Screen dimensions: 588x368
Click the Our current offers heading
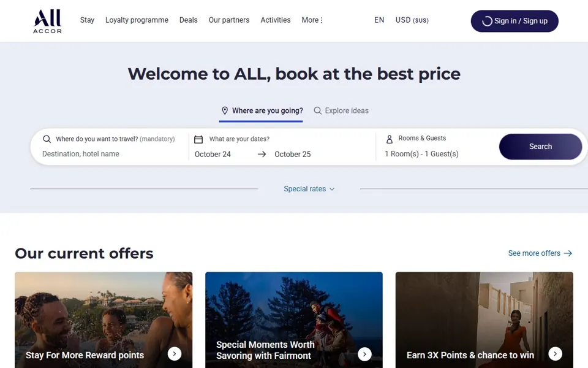84,253
